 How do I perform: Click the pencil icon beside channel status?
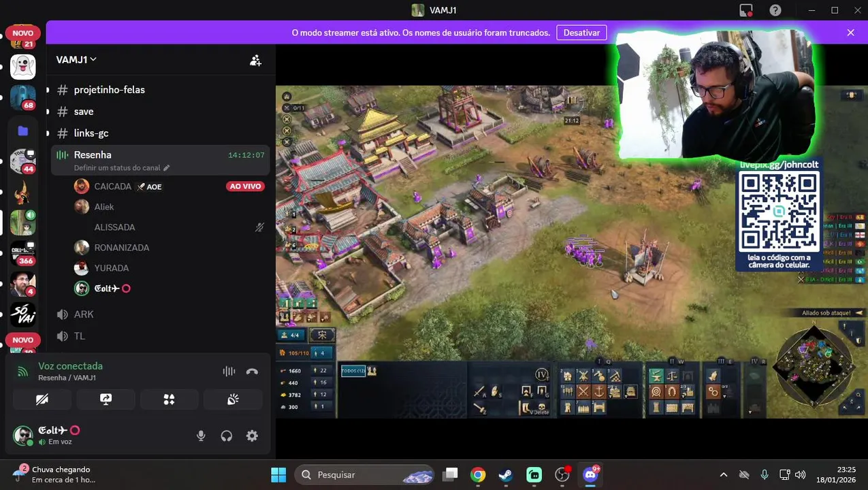click(167, 167)
